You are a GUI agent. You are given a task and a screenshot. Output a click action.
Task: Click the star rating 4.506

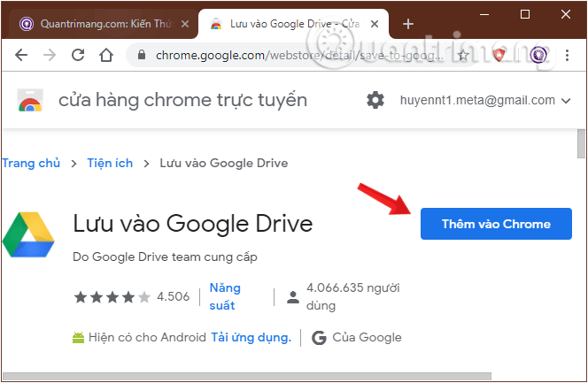point(132,297)
